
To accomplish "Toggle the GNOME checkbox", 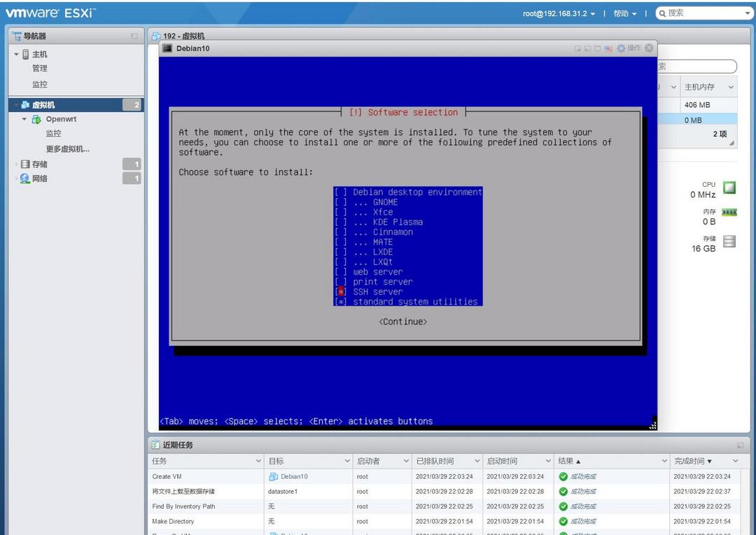I will pyautogui.click(x=341, y=202).
